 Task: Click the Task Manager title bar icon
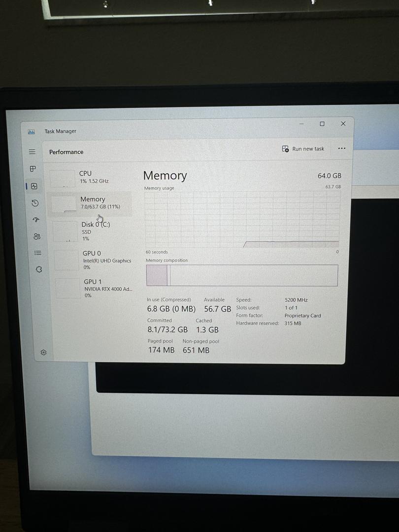click(x=31, y=132)
